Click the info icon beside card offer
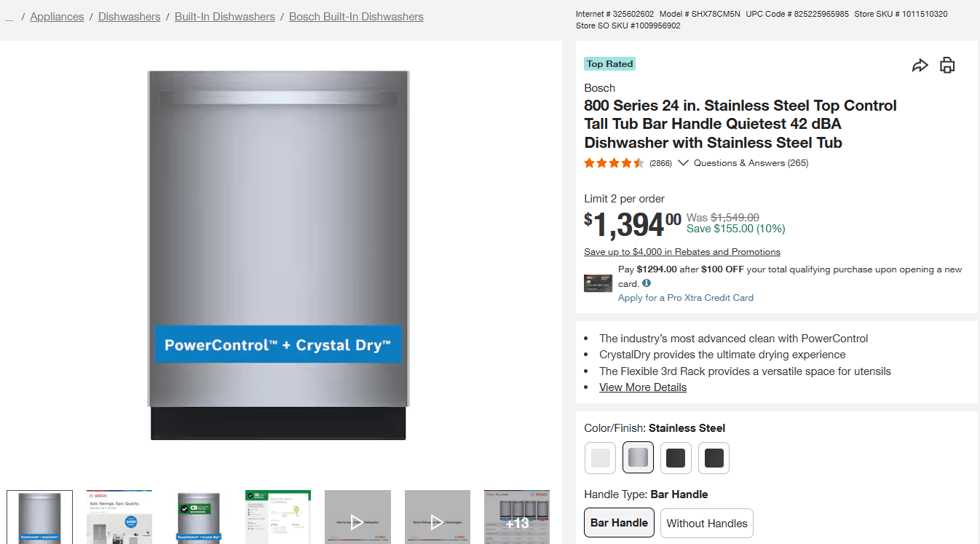 (647, 283)
